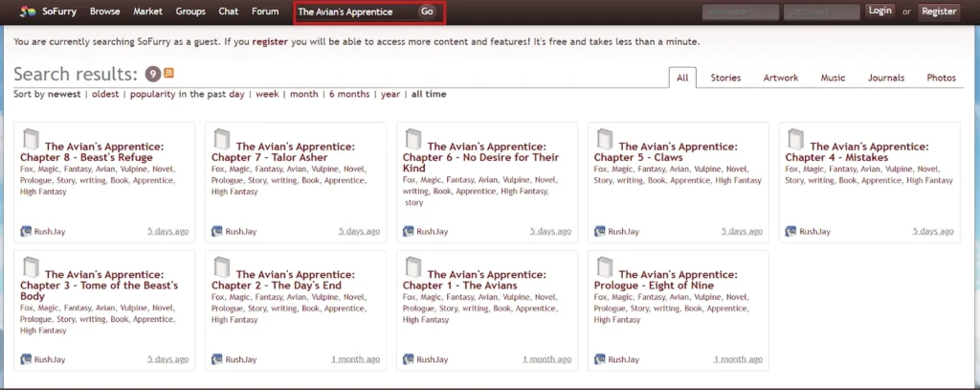Click the search field containing The Avian's Apprentice
This screenshot has width=980, height=390.
pos(354,12)
